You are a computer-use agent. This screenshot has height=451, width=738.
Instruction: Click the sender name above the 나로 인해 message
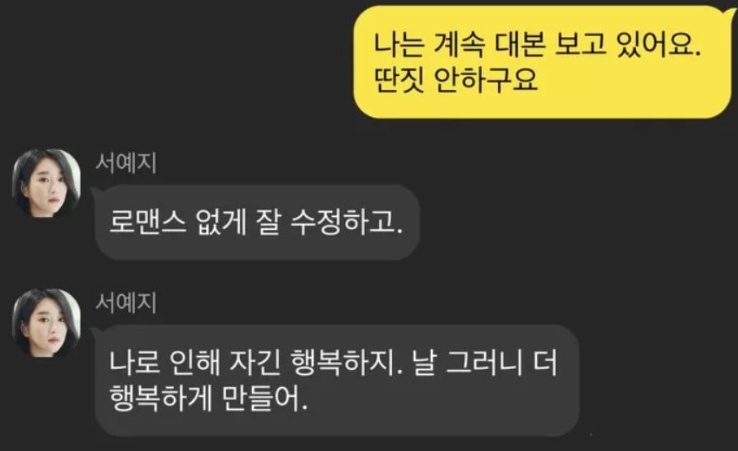pos(126,303)
